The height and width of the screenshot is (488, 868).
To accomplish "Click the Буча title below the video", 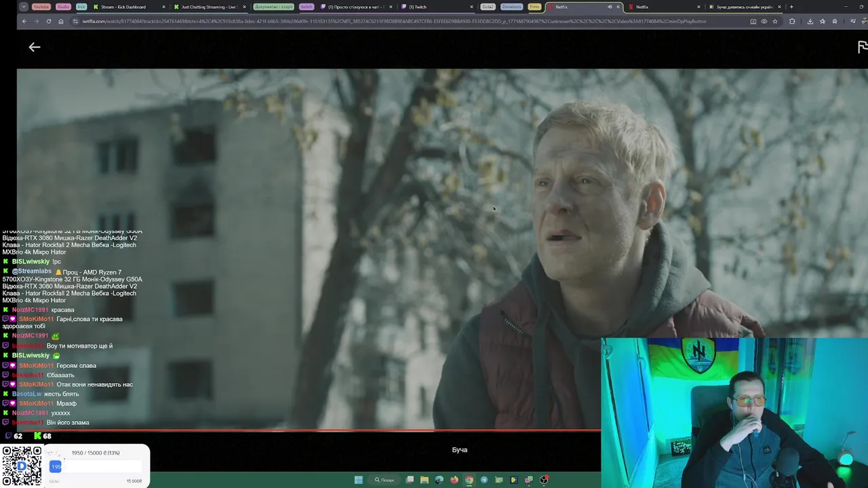I will click(460, 449).
